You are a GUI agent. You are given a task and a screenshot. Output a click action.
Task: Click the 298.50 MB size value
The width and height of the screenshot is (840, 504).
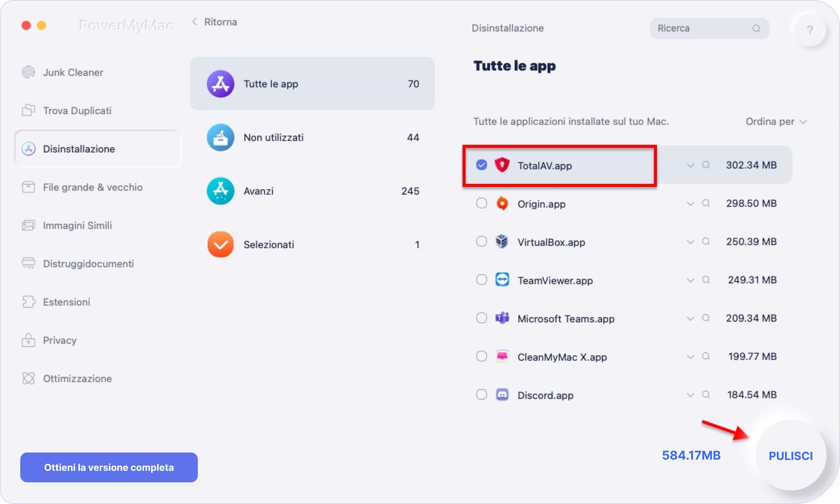click(751, 204)
